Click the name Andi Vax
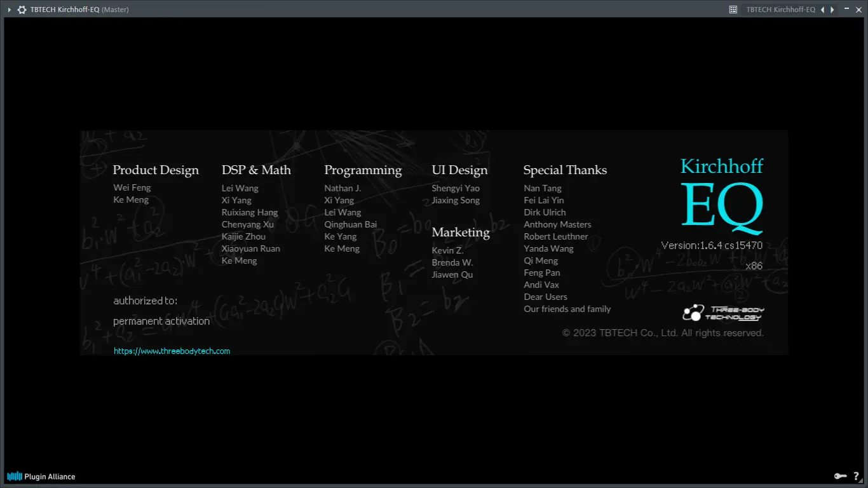This screenshot has height=488, width=868. 541,285
